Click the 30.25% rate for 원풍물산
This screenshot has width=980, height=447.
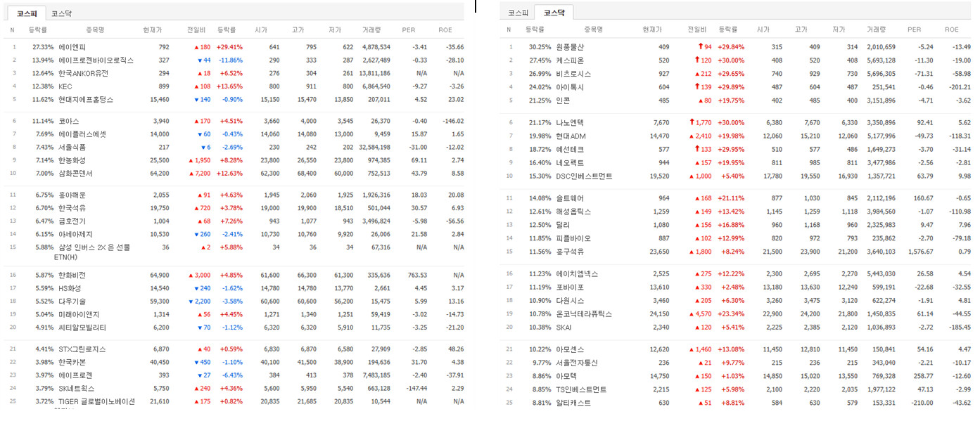click(x=540, y=47)
